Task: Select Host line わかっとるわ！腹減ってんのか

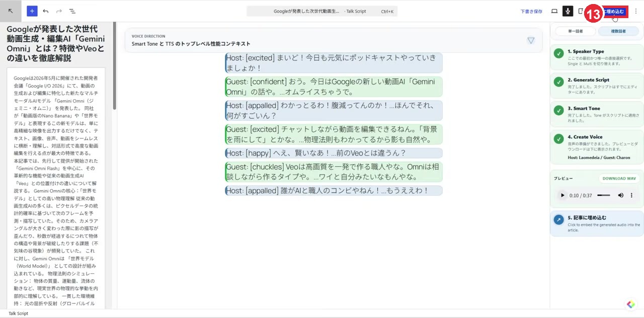Action: (x=334, y=110)
